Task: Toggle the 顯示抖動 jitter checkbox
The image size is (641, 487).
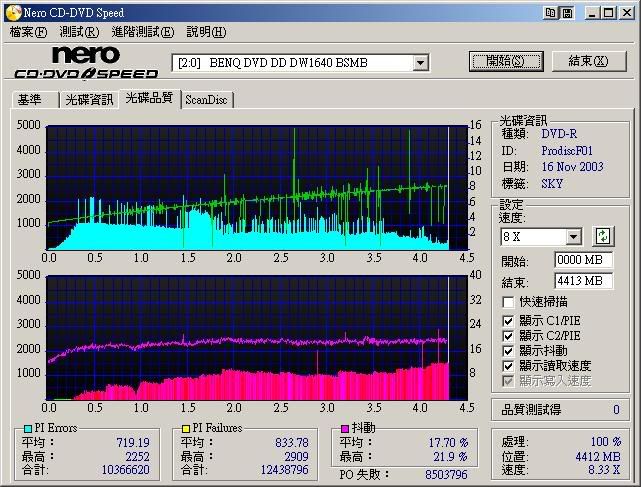Action: 508,351
